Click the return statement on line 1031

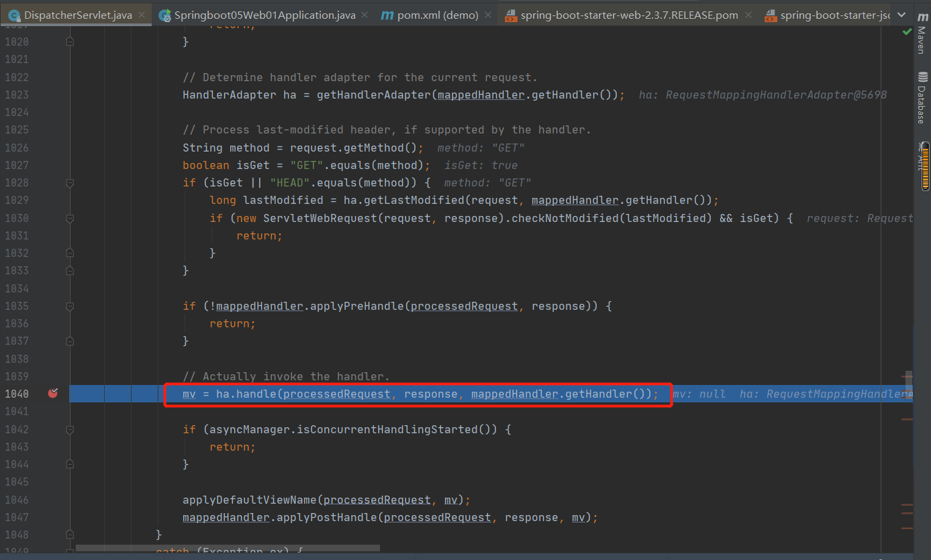pos(259,235)
